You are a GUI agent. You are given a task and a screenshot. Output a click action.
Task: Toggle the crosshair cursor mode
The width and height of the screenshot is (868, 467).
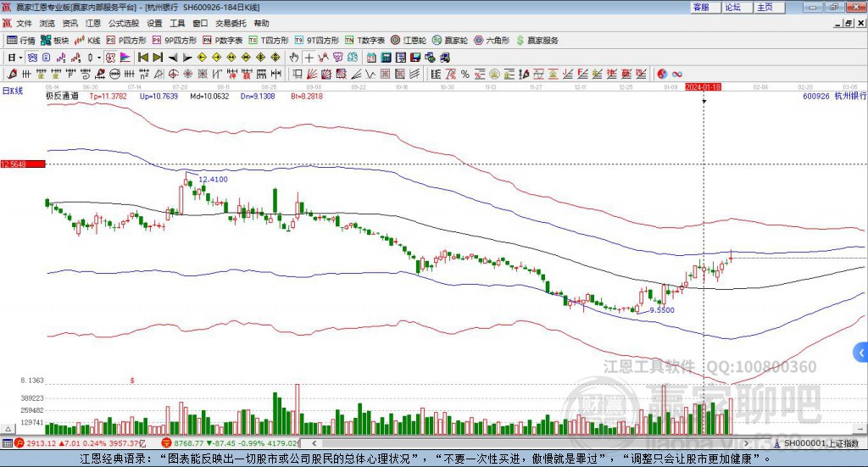tap(309, 58)
